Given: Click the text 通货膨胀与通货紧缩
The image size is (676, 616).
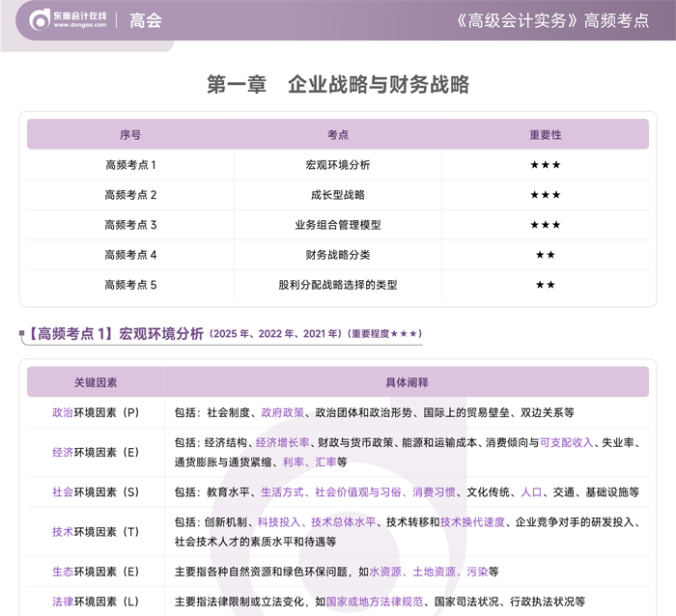Looking at the screenshot, I should point(223,462).
